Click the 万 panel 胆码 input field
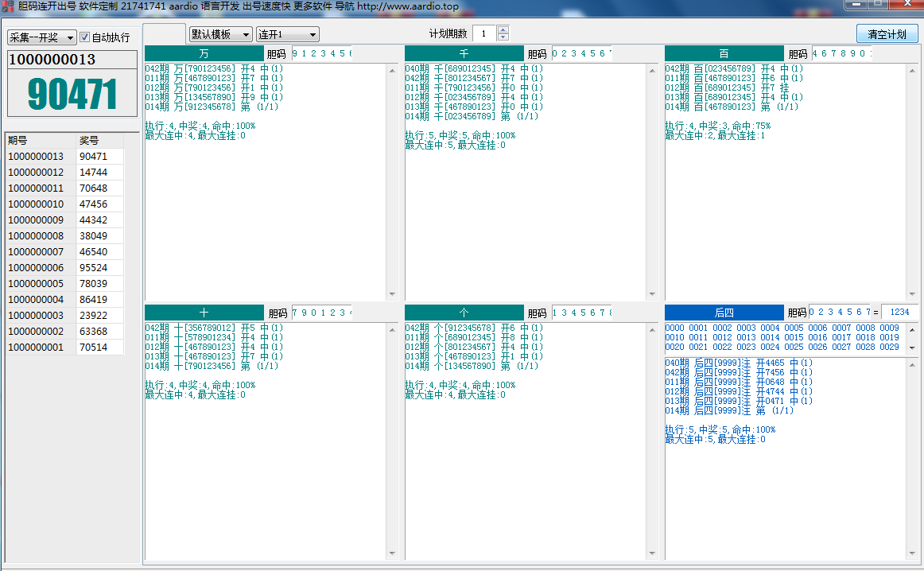The width and height of the screenshot is (924, 571). (x=322, y=53)
